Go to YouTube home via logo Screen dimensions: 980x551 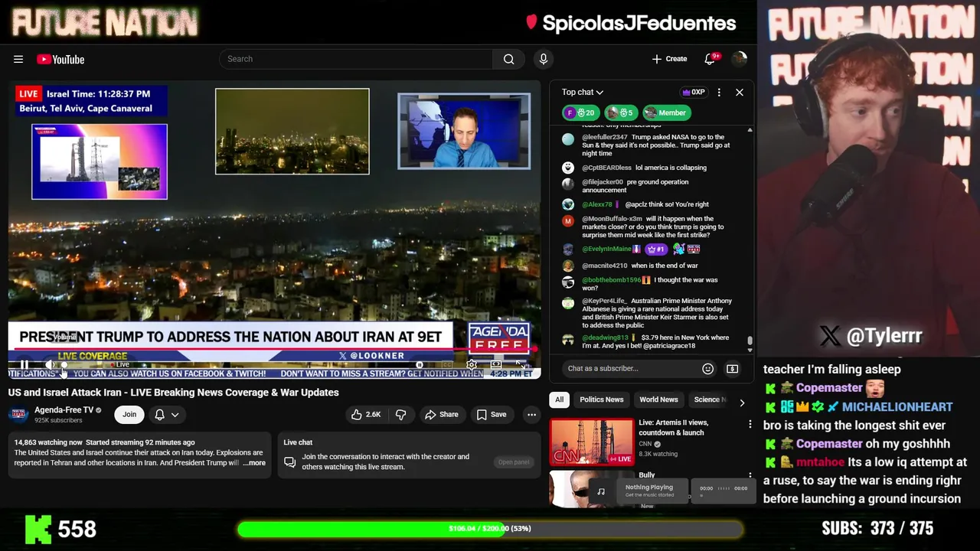(x=60, y=59)
